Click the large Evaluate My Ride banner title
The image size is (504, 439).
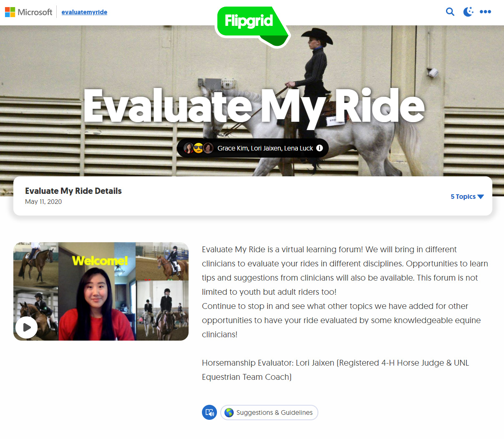pyautogui.click(x=254, y=106)
